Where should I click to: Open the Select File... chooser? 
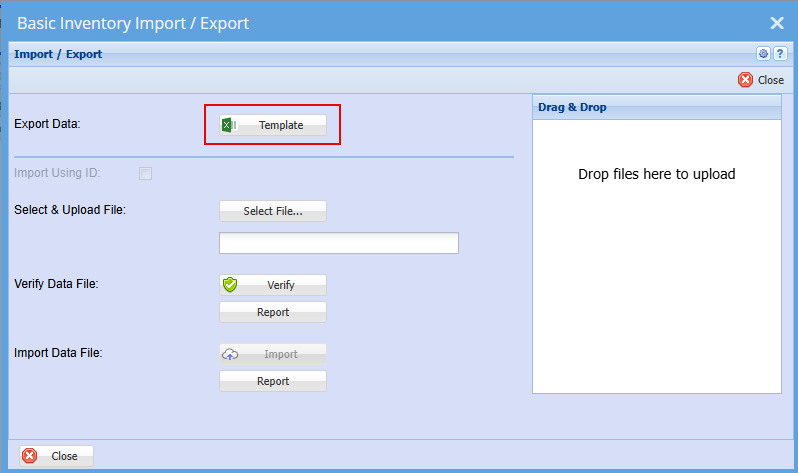(x=273, y=211)
